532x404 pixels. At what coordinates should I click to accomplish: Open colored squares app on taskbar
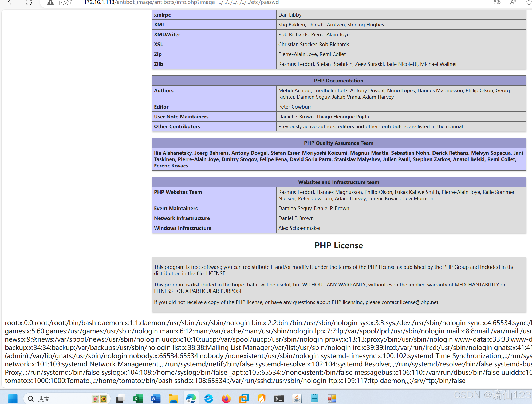(332, 399)
